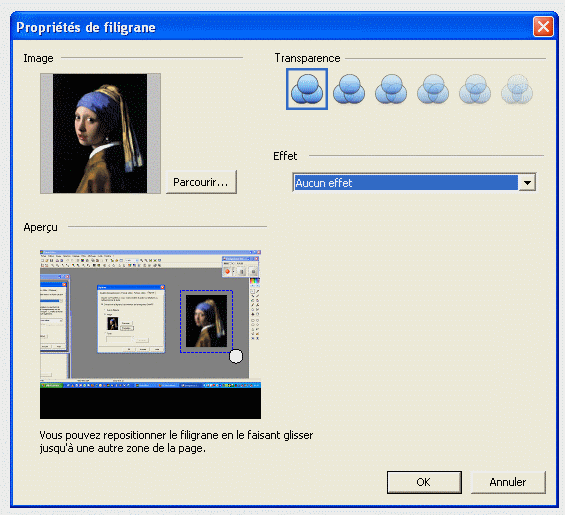Select the sixth, most transparent level icon

(517, 89)
